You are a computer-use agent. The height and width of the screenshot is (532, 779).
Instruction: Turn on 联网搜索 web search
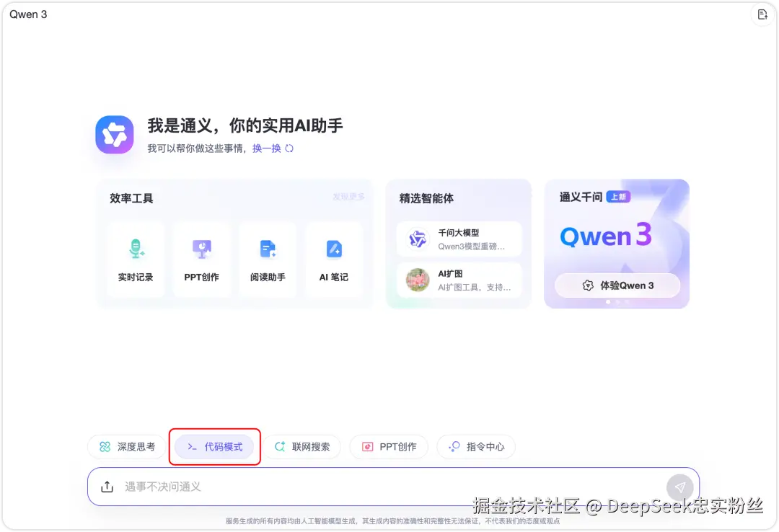pyautogui.click(x=302, y=447)
